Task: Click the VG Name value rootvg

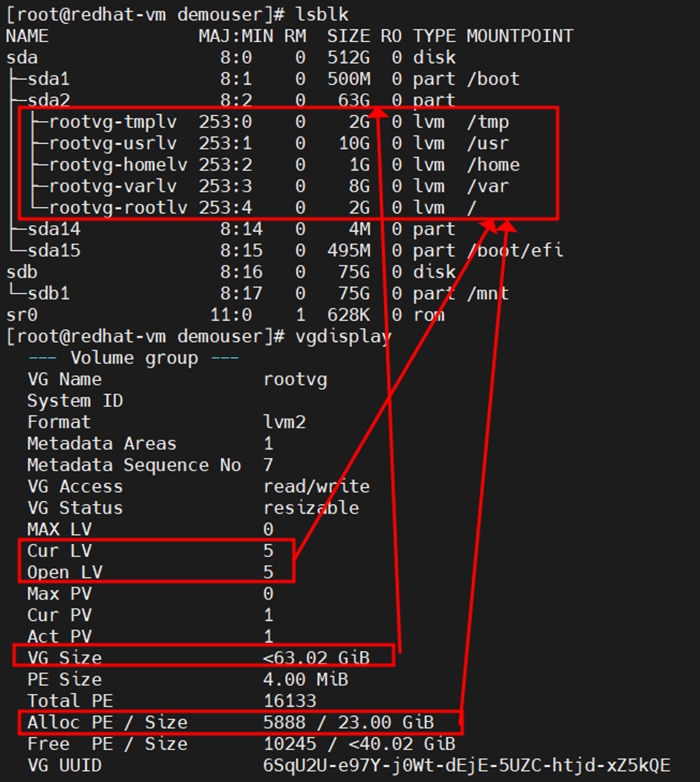Action: point(295,380)
